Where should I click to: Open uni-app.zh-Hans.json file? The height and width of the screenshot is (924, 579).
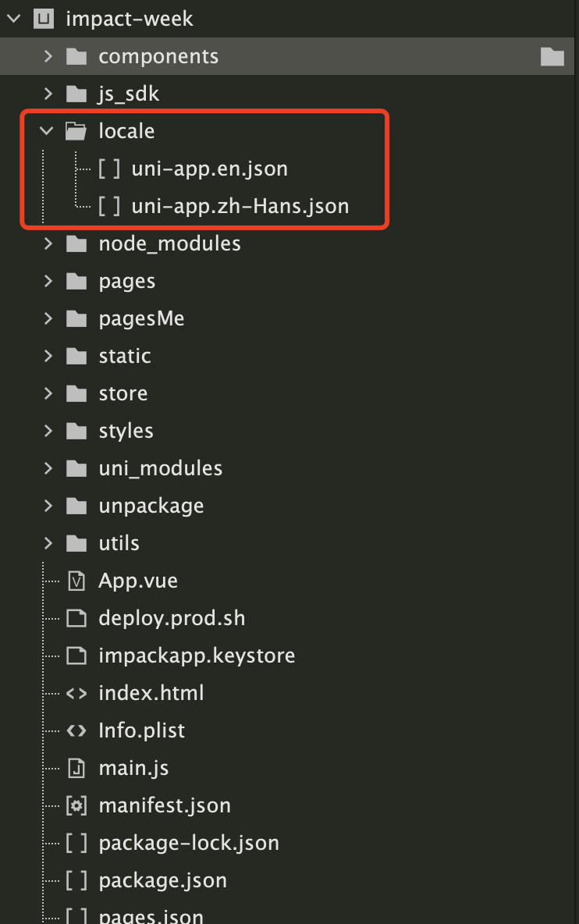pyautogui.click(x=240, y=206)
